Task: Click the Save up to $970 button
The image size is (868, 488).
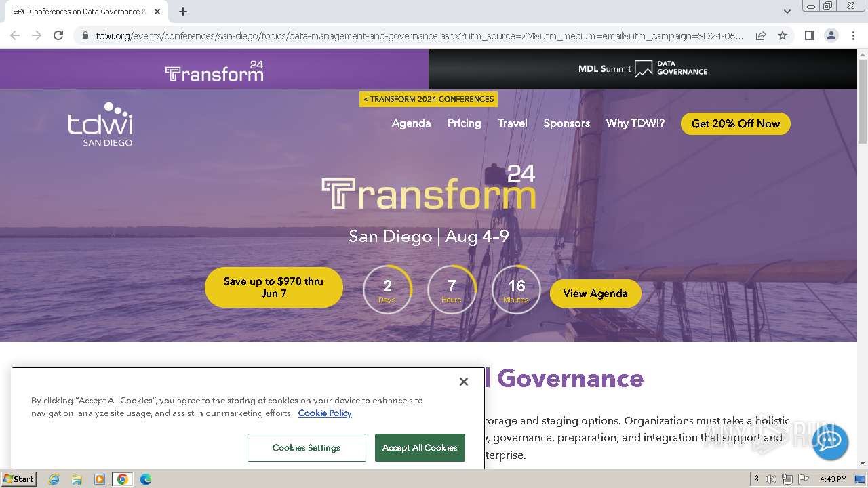Action: coord(274,287)
